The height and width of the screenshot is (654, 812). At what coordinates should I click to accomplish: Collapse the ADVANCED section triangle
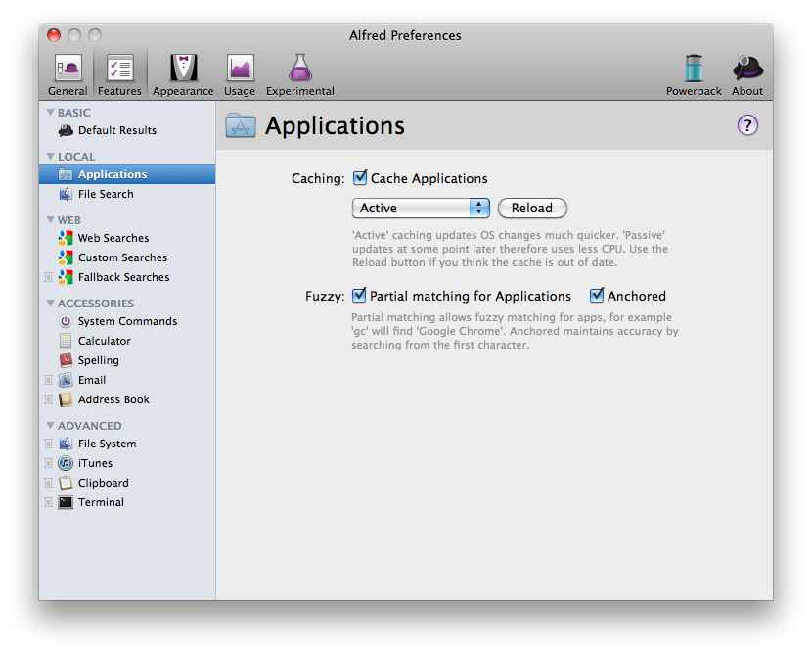click(50, 425)
